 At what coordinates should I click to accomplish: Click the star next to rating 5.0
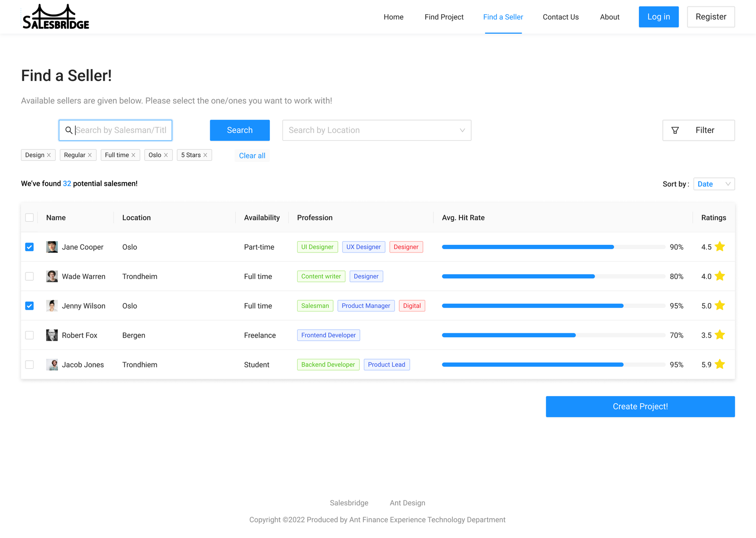[720, 305]
